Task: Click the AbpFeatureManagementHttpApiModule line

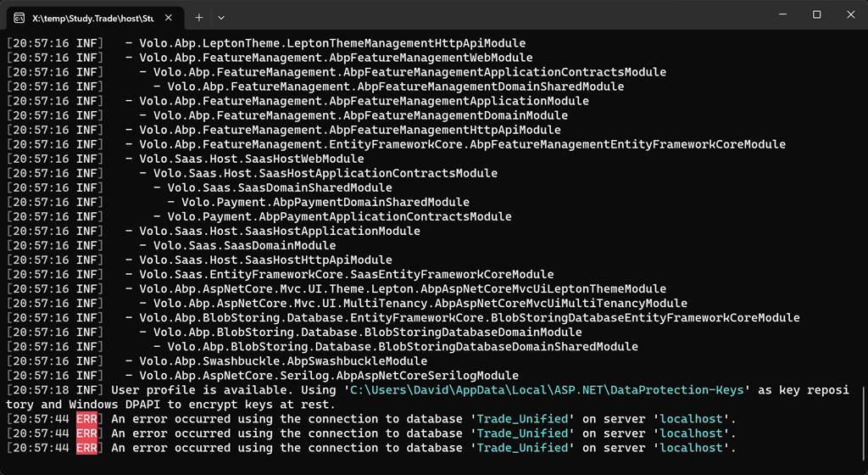Action: (284, 130)
